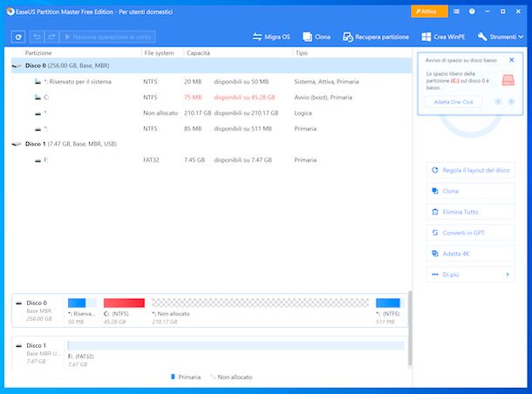The height and width of the screenshot is (394, 532).
Task: Click the File system column header
Action: 159,53
